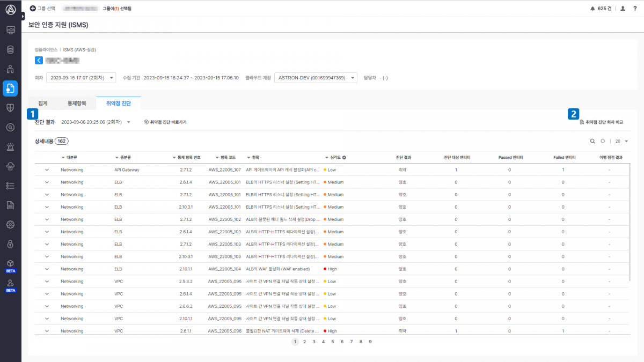
Task: Expand the AWS_22005_096 NAT gateway row
Action: click(47, 331)
